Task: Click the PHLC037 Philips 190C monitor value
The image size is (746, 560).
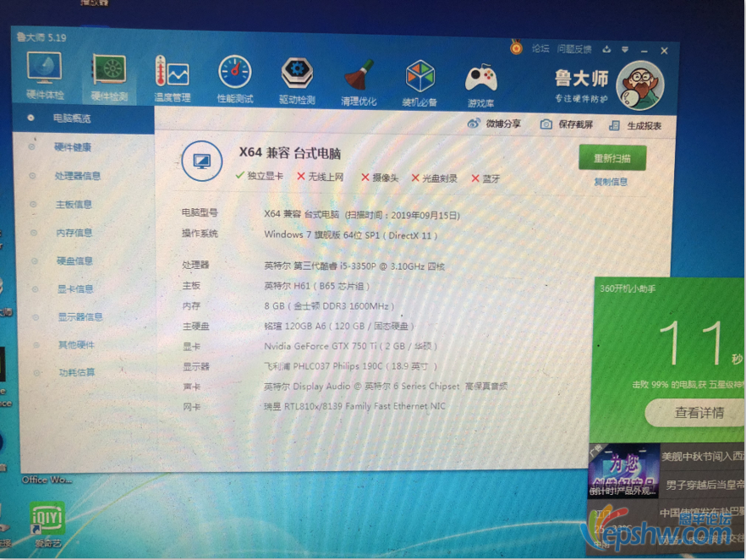Action: point(351,366)
